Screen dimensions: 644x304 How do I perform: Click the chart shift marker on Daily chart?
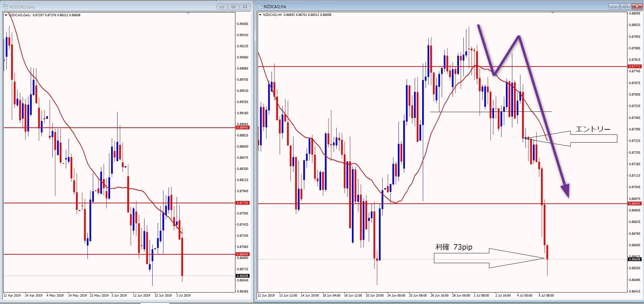[188, 13]
